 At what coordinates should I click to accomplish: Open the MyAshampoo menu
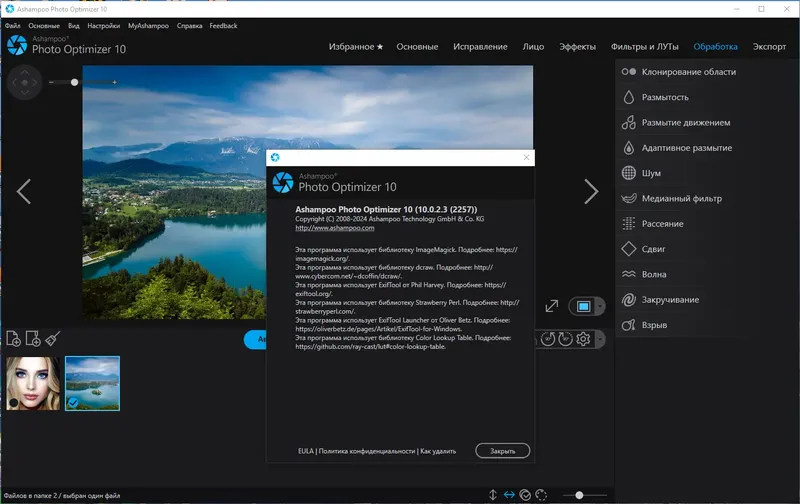click(148, 26)
